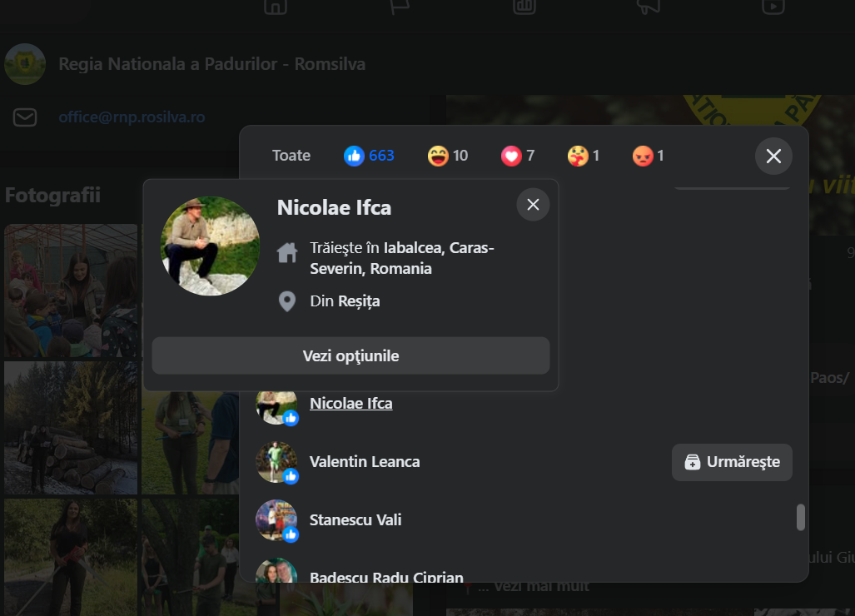This screenshot has height=616, width=855.
Task: Open the video icon in top navigation
Action: [x=772, y=7]
